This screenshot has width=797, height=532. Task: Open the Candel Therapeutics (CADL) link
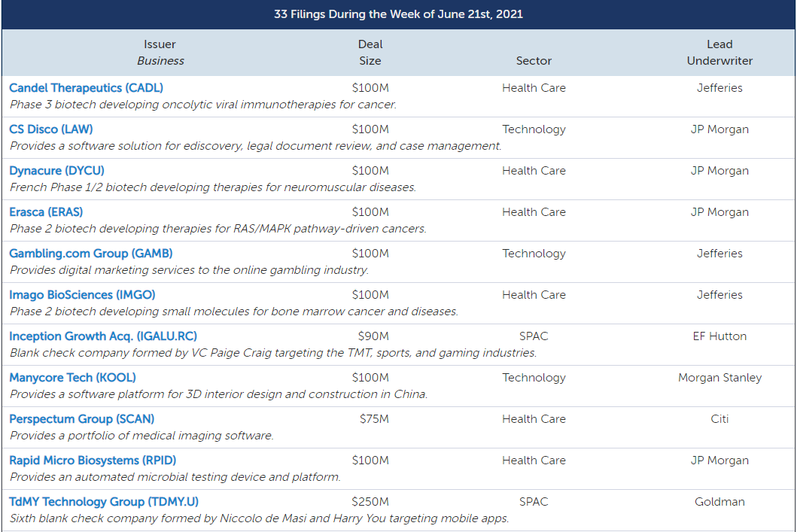coord(86,88)
